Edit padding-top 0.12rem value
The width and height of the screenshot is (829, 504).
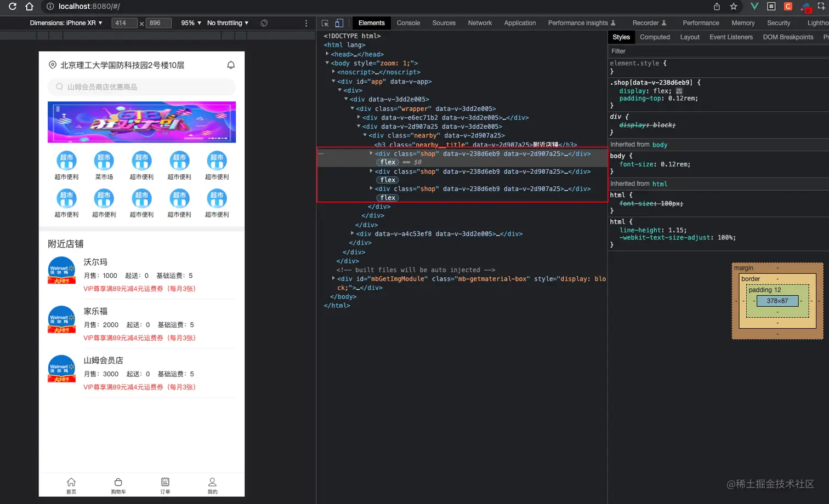click(683, 99)
